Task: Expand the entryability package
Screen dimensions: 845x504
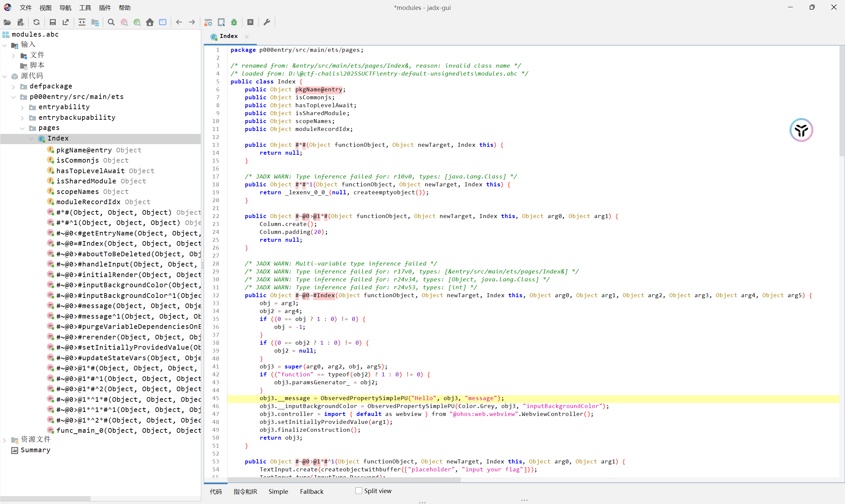Action: click(22, 107)
